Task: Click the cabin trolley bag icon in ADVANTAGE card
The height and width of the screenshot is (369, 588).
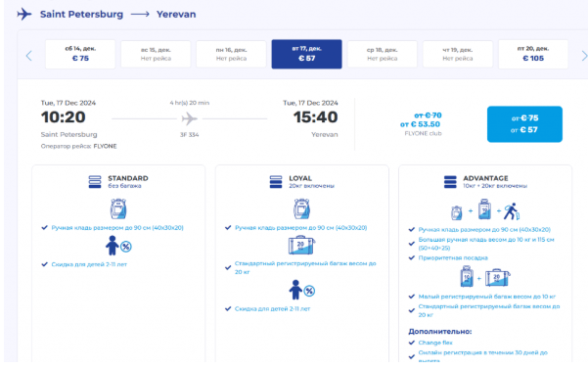Action: coord(484,209)
